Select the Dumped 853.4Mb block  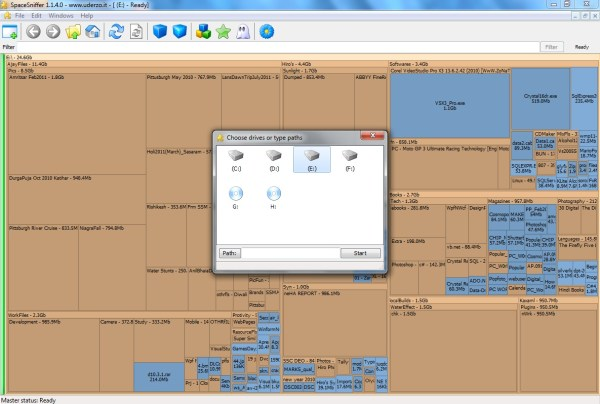click(318, 101)
